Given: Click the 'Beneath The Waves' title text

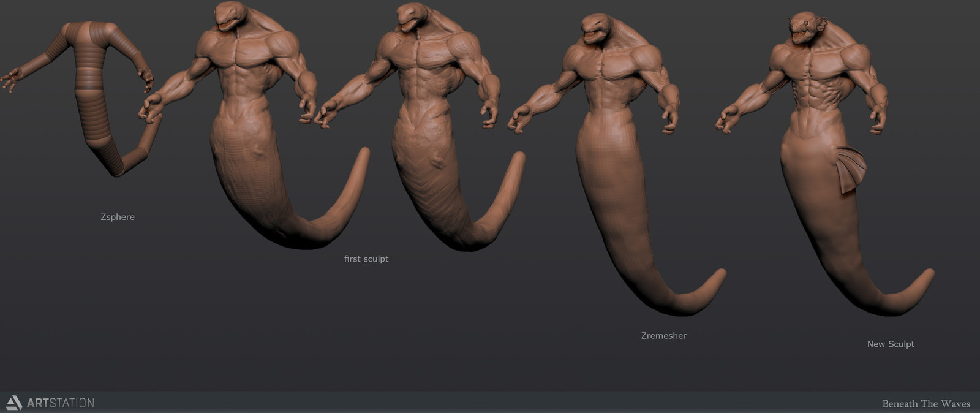Looking at the screenshot, I should [x=926, y=404].
